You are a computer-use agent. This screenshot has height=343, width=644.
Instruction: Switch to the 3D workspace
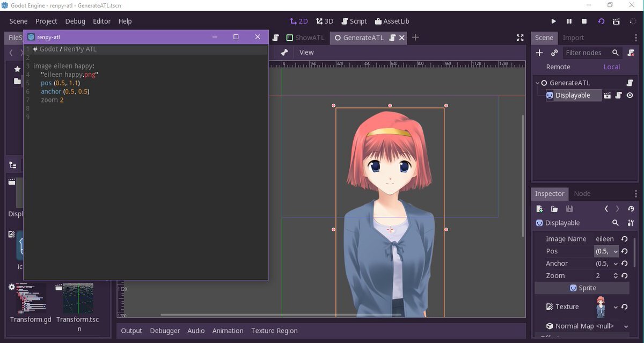pyautogui.click(x=325, y=21)
